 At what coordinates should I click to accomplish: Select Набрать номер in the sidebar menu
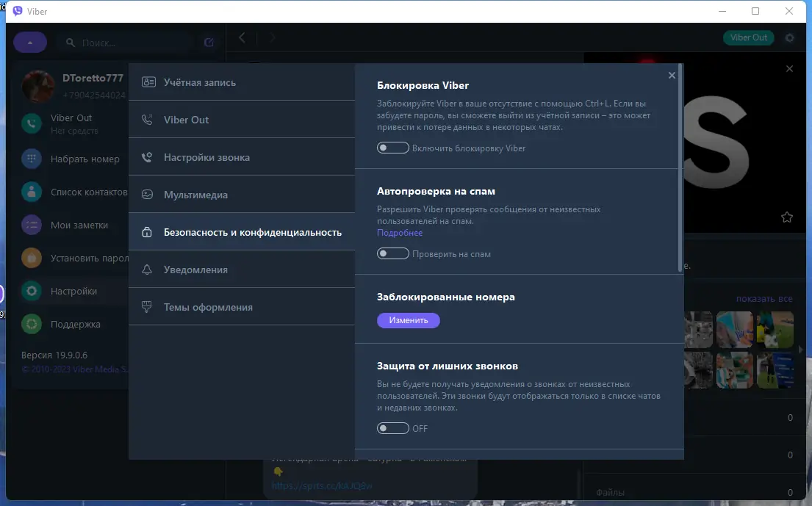(x=85, y=159)
